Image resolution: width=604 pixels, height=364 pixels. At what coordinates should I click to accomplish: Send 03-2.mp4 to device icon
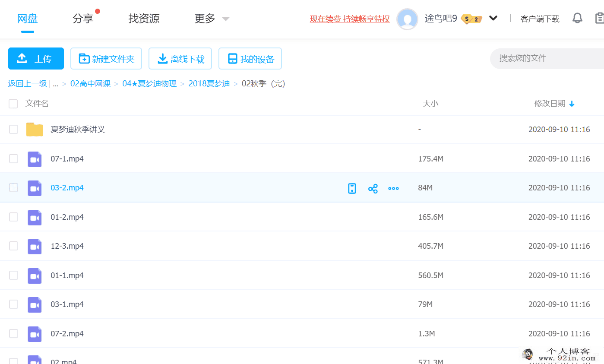(352, 188)
